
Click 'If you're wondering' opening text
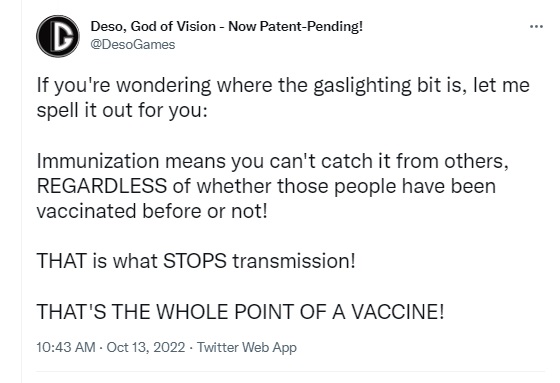pos(124,86)
